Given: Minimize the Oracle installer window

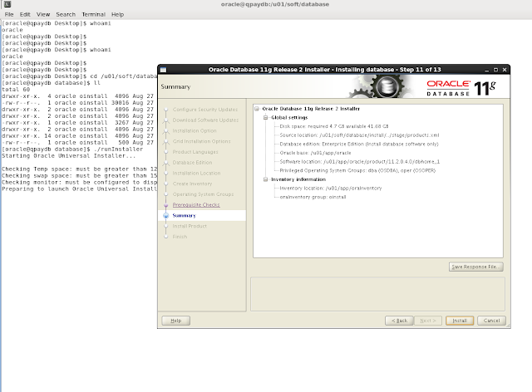Looking at the screenshot, I should 487,70.
